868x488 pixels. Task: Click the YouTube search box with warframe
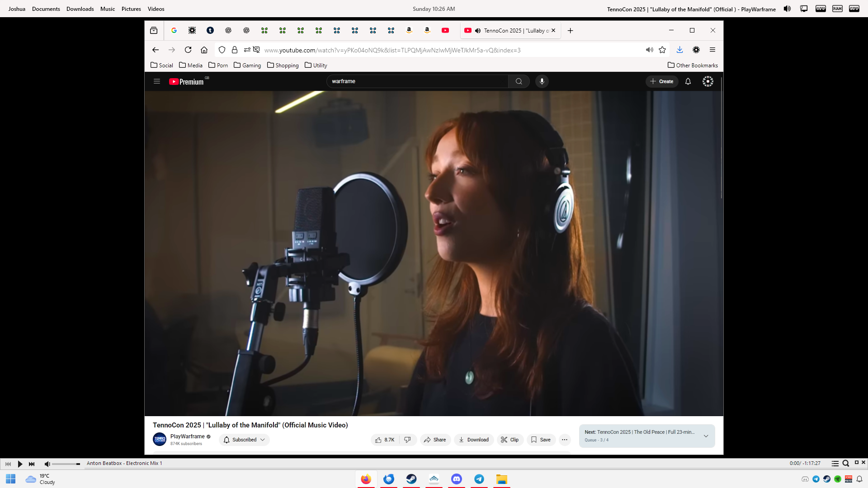pos(417,81)
